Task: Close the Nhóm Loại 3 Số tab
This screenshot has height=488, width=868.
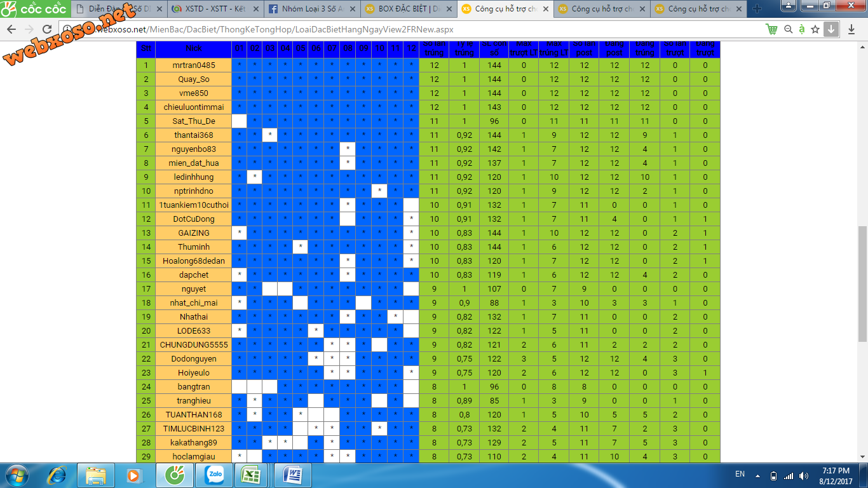Action: tap(351, 9)
